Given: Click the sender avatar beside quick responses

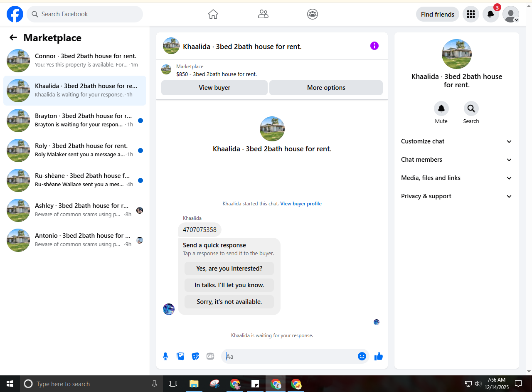Looking at the screenshot, I should (x=169, y=309).
